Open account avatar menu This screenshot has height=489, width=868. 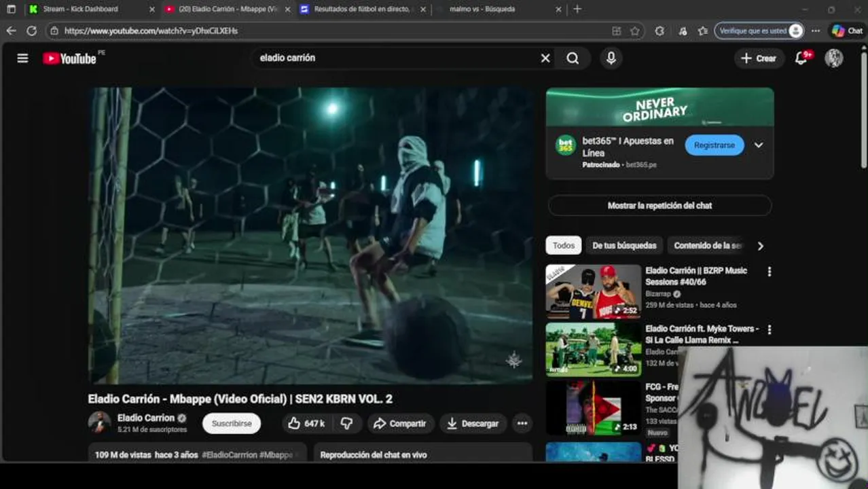coord(834,58)
